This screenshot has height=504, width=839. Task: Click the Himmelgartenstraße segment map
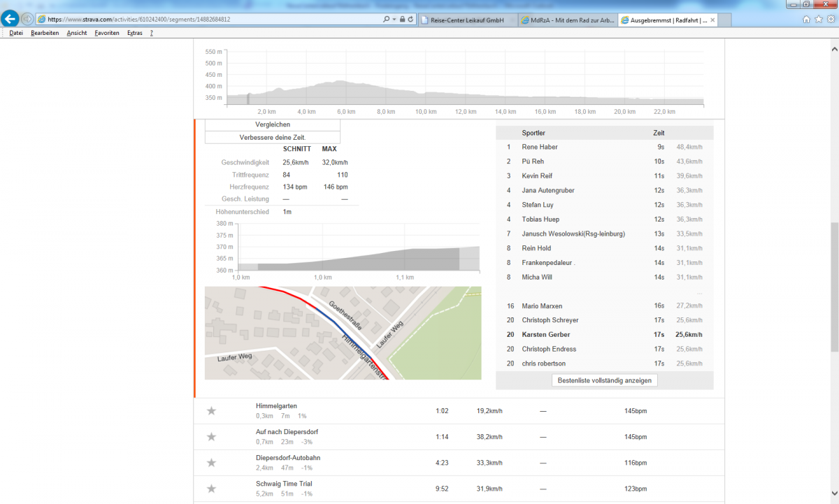coord(343,333)
